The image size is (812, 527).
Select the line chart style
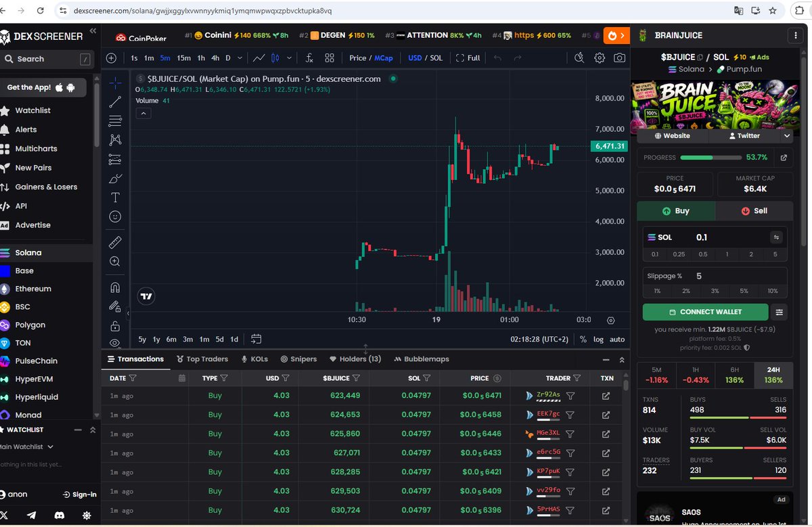click(258, 58)
